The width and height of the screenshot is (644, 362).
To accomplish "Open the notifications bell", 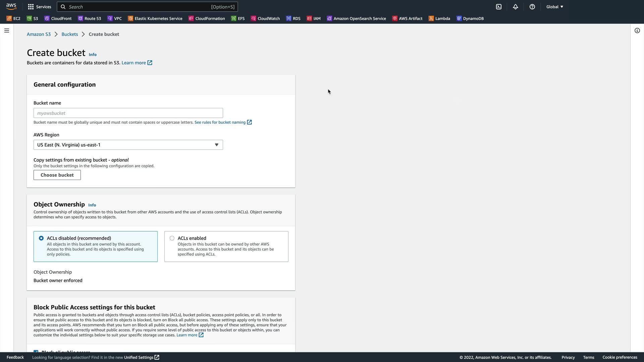I will (x=516, y=7).
